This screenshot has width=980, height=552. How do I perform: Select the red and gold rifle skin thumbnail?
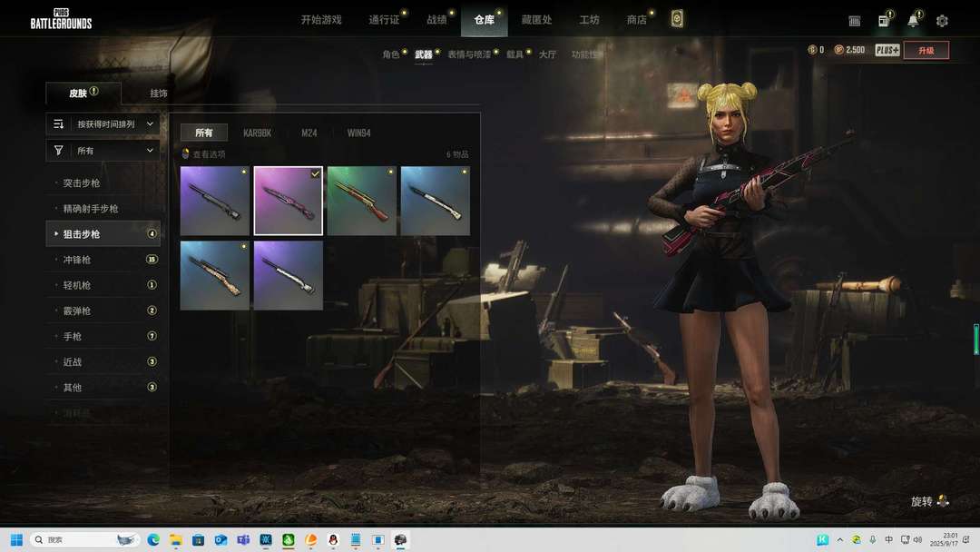pyautogui.click(x=362, y=201)
